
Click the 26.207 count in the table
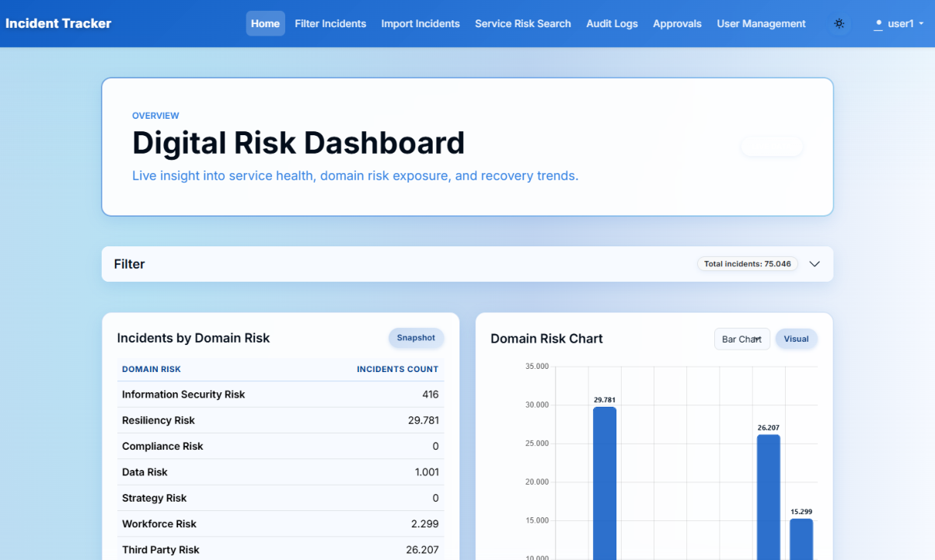[422, 549]
